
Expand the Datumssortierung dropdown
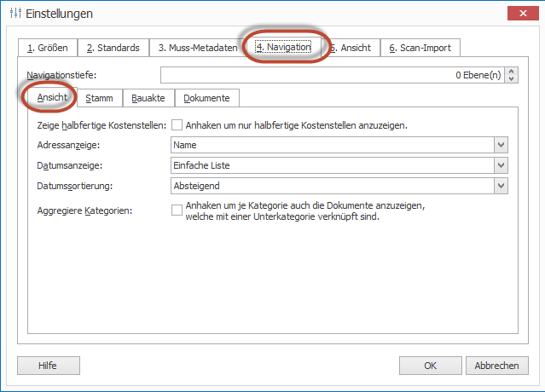click(501, 184)
